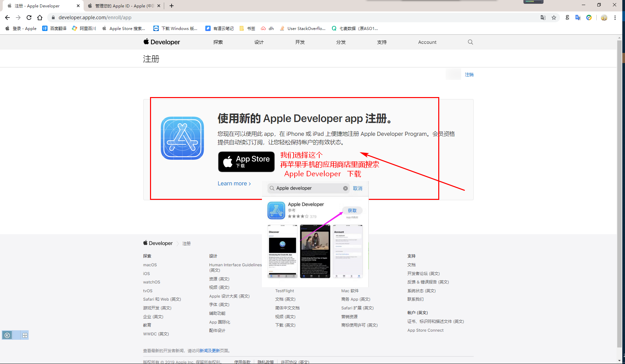Click 取消 next to search field
Image resolution: width=625 pixels, height=364 pixels.
(358, 188)
